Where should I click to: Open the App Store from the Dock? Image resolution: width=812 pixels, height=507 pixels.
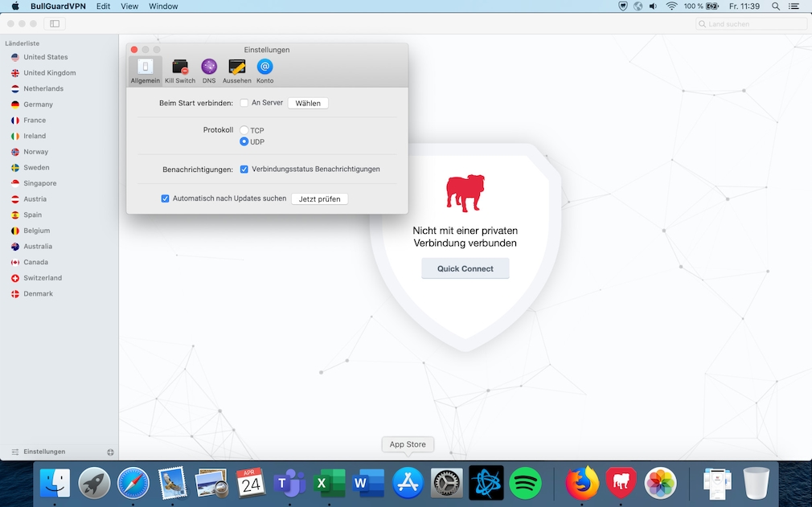(408, 483)
